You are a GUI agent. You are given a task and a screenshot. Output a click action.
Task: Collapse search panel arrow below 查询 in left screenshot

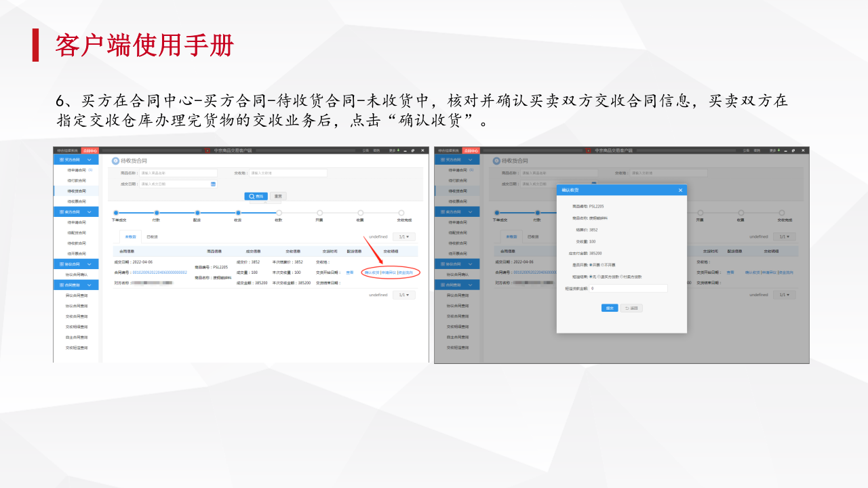click(265, 202)
